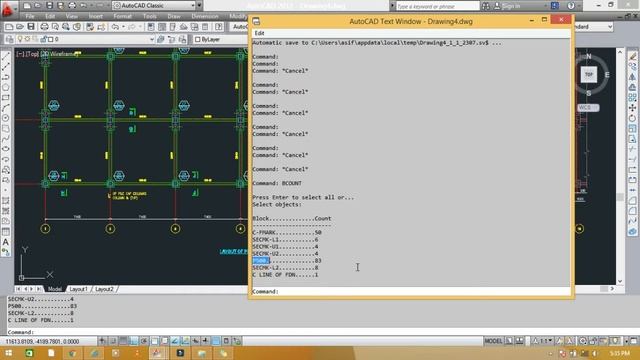Open the View menu
The height and width of the screenshot is (360, 640).
[71, 16]
